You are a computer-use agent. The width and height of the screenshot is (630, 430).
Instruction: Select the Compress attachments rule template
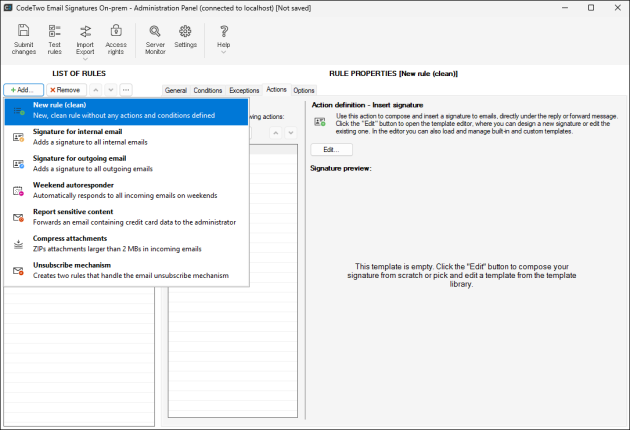click(x=126, y=244)
